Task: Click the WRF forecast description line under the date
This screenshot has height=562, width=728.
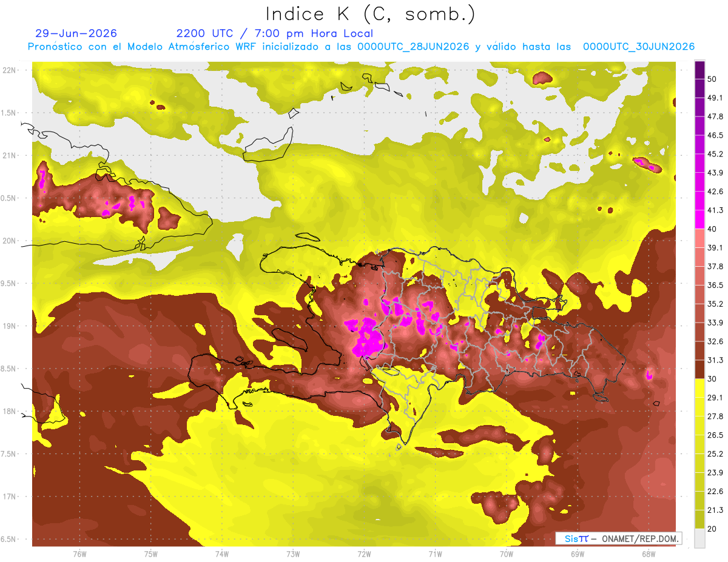Action: click(x=361, y=47)
